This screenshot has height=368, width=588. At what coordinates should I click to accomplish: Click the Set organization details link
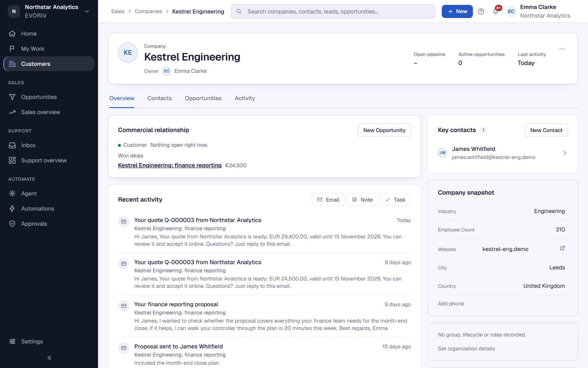466,348
